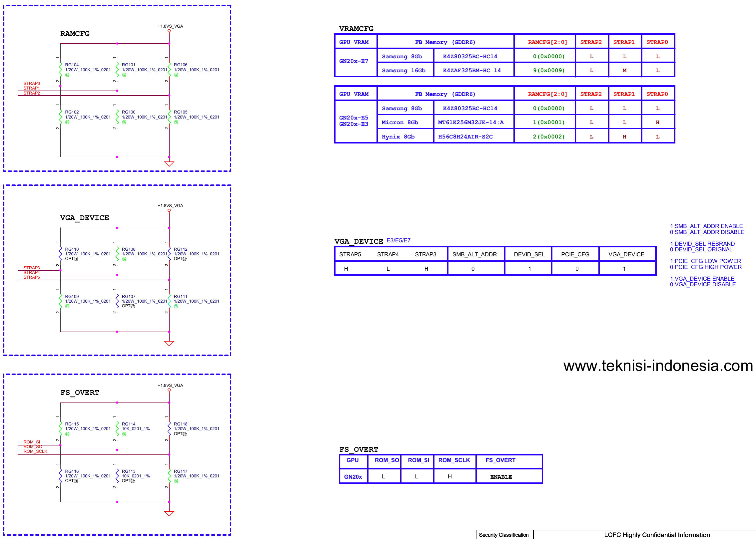756x539 pixels.
Task: Click ground symbol below RAMCFG circuit
Action: tap(169, 164)
